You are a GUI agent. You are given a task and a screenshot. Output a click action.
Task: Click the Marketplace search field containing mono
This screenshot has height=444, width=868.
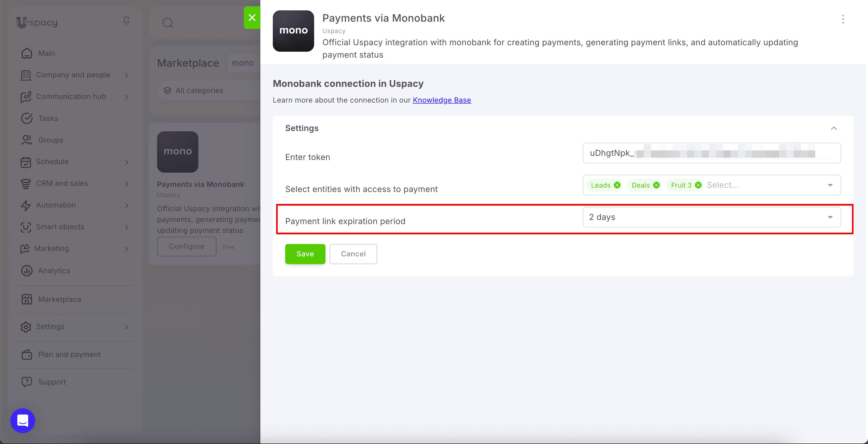click(x=244, y=63)
